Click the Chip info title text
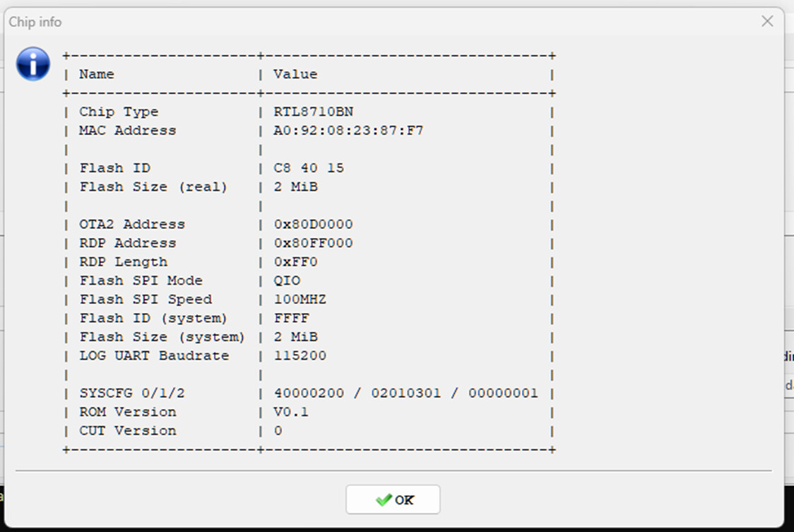Screen dimensions: 794x532 pos(35,22)
